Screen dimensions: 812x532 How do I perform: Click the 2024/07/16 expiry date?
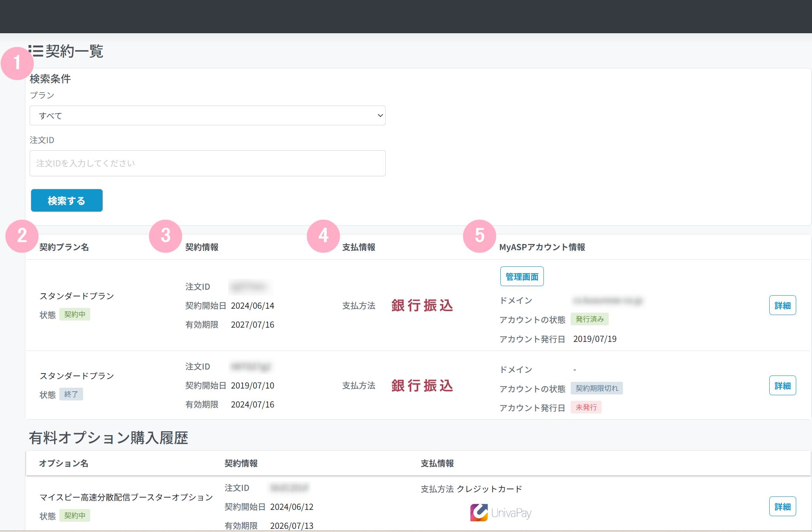[x=252, y=404]
